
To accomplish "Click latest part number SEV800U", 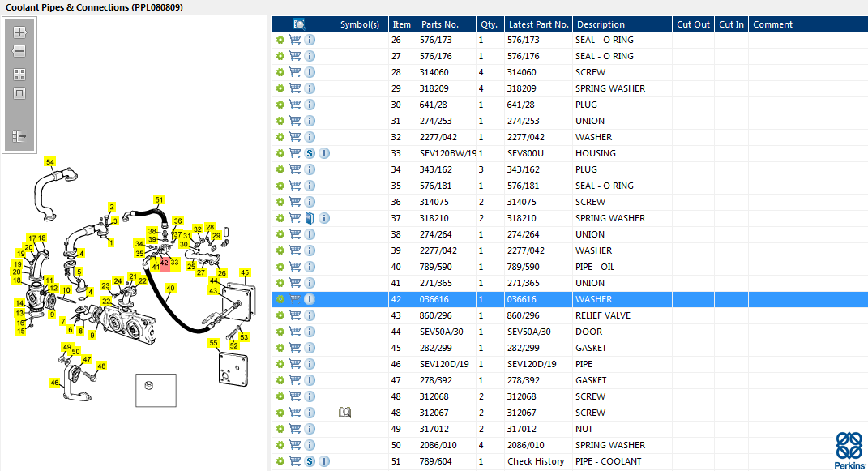I will pos(525,153).
